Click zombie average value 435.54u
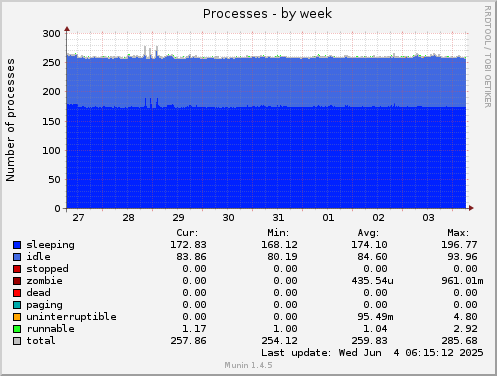 pos(372,281)
